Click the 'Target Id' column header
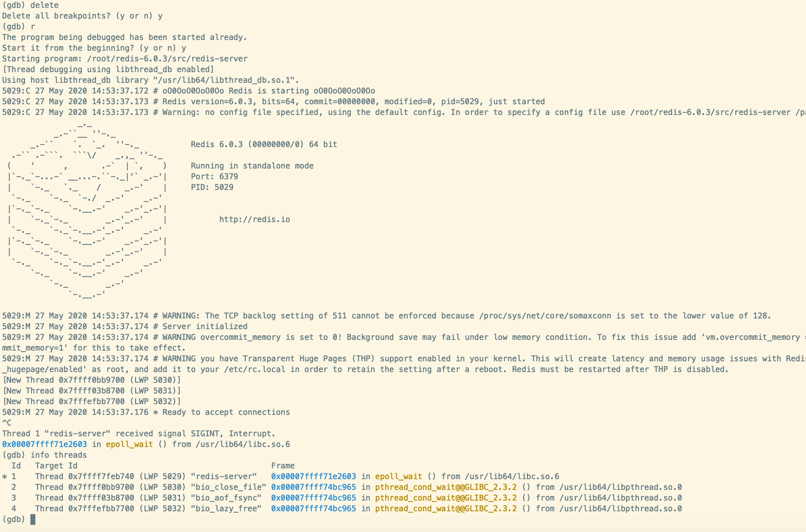806x532 pixels. (56, 466)
